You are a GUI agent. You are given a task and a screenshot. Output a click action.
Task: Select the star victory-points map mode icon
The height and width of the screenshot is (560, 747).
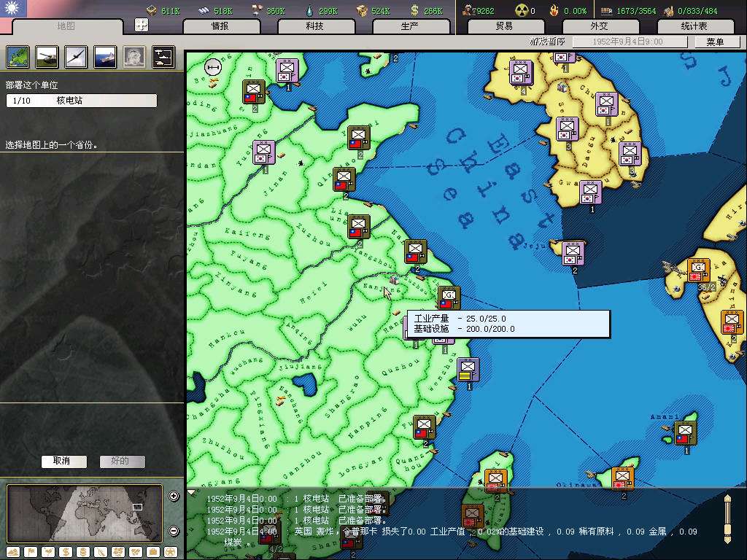171,552
